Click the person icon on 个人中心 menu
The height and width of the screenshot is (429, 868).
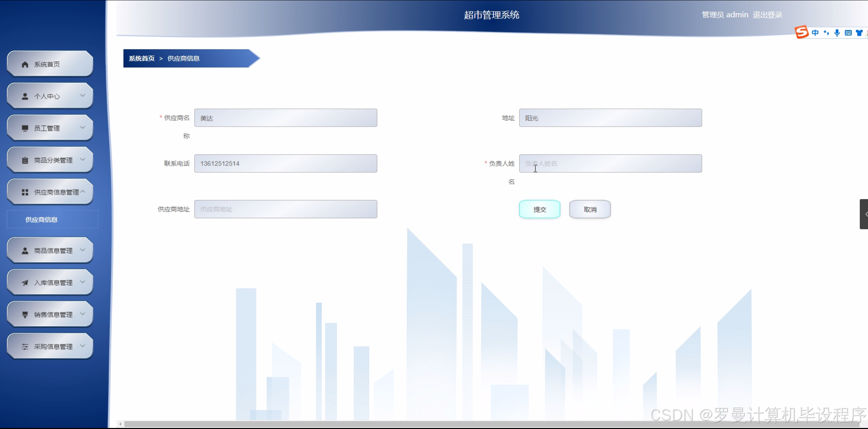tap(25, 96)
